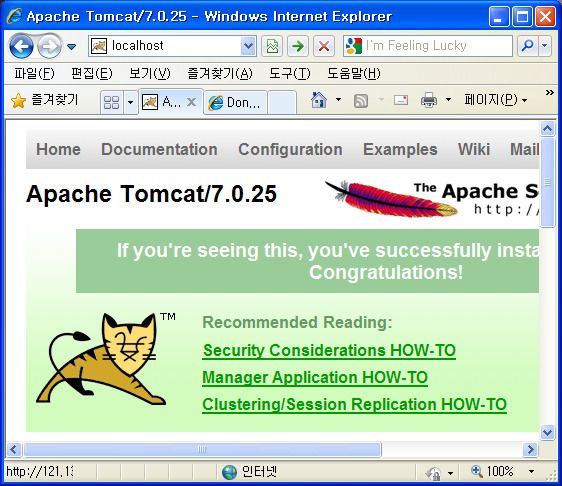Open the 페이지(P) menu
Screen dimensions: 562x486
[495, 100]
